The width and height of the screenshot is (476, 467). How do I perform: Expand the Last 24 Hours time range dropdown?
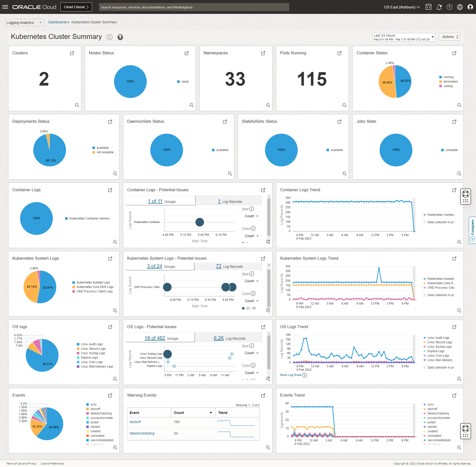[x=403, y=37]
